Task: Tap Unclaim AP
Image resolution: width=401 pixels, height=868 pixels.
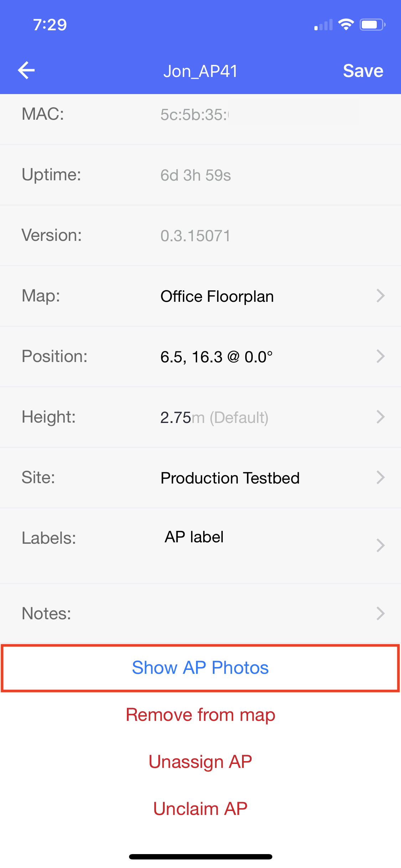Action: click(x=200, y=809)
